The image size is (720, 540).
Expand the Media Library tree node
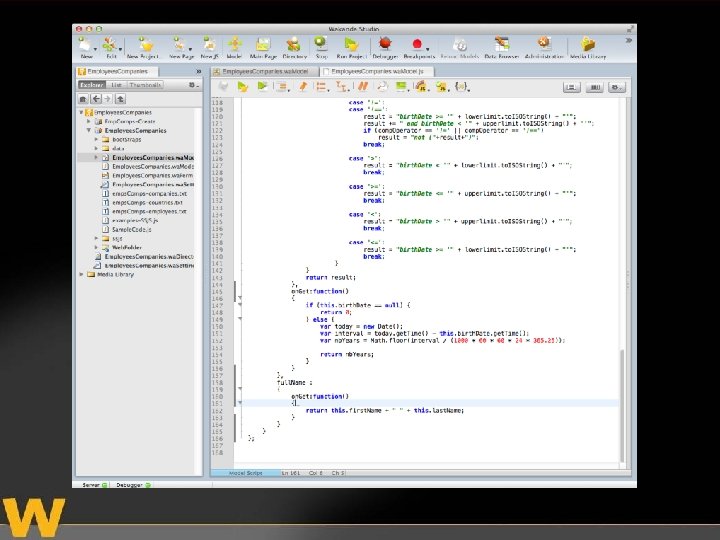click(82, 274)
